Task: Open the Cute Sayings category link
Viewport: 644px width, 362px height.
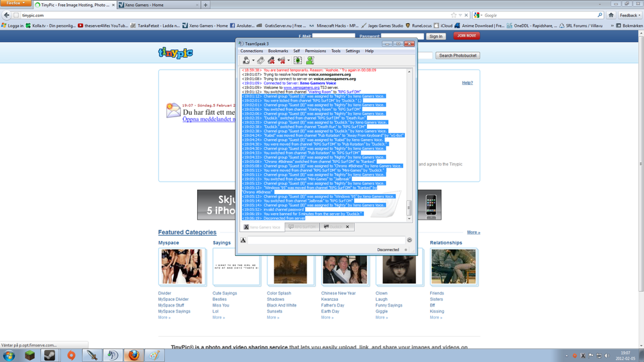Action: point(225,293)
